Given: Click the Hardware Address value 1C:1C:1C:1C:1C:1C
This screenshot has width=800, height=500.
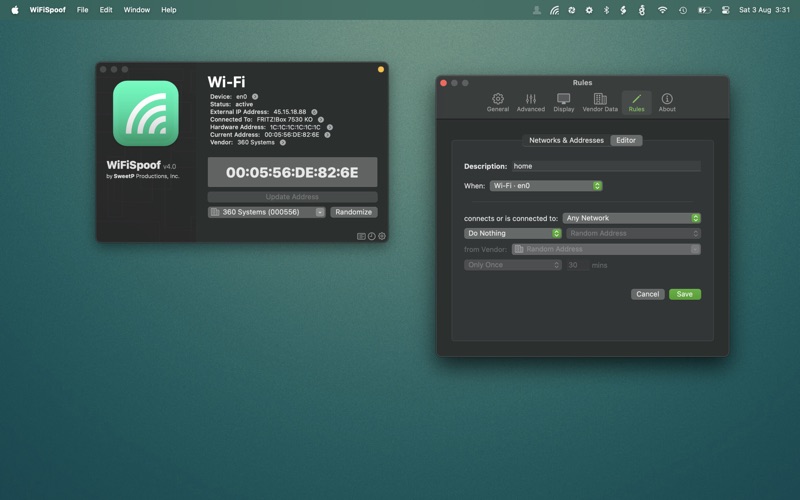Looking at the screenshot, I should (295, 127).
